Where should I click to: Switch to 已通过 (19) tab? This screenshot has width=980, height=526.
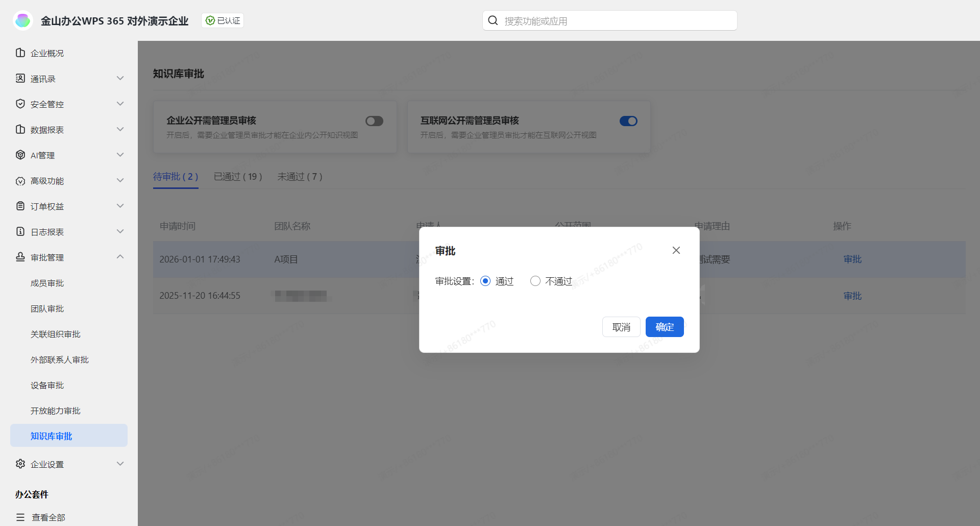click(238, 177)
